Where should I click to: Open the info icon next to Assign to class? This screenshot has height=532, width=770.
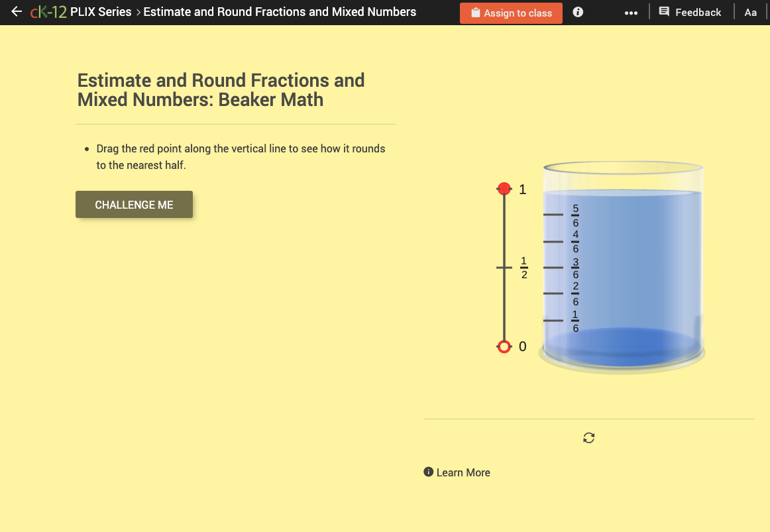coord(577,12)
